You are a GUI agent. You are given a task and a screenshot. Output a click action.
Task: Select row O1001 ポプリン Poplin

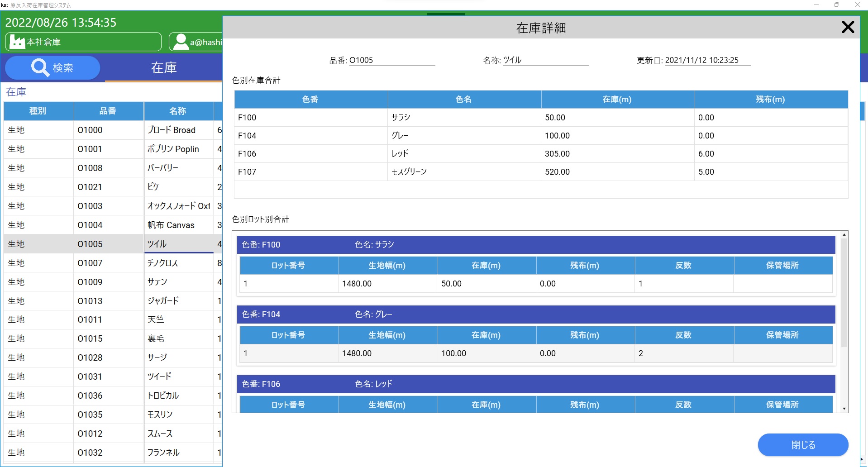click(113, 149)
